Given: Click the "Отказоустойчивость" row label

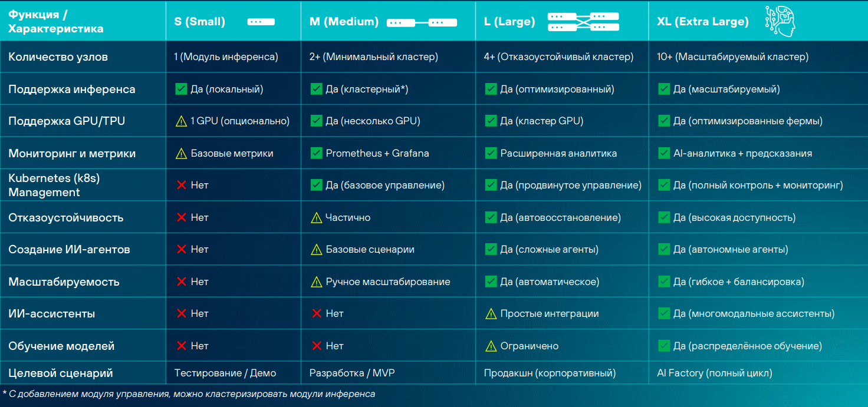Looking at the screenshot, I should coord(66,218).
